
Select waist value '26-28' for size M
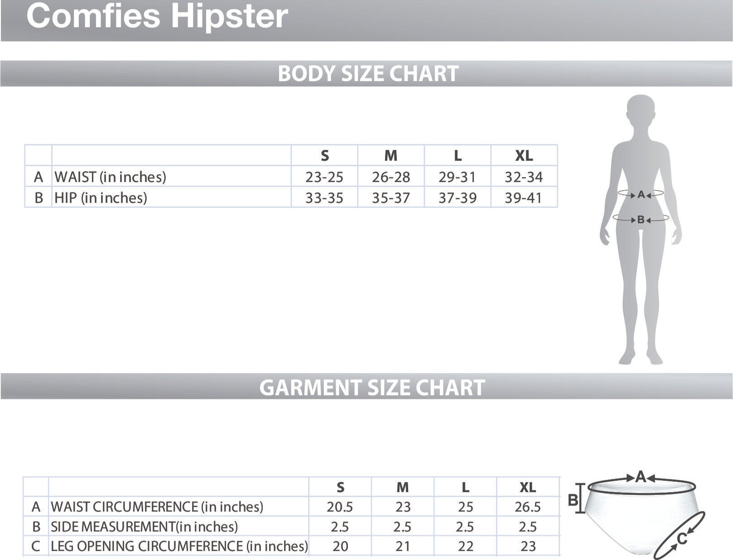391,177
